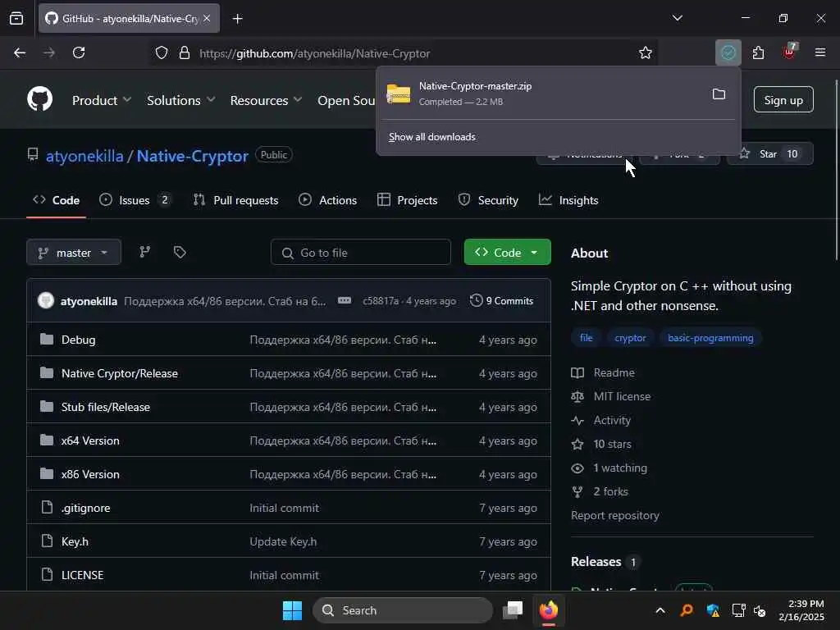Open Task View on the taskbar
840x630 pixels.
513,610
